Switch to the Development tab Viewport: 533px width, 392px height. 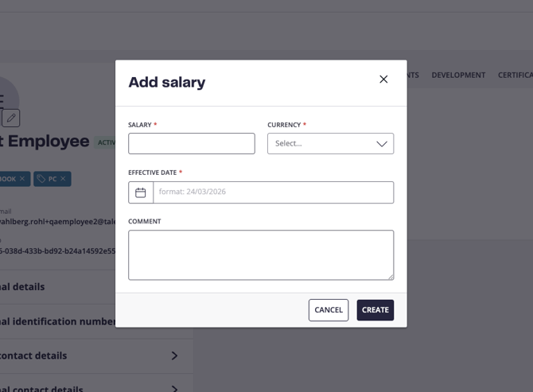[458, 76]
